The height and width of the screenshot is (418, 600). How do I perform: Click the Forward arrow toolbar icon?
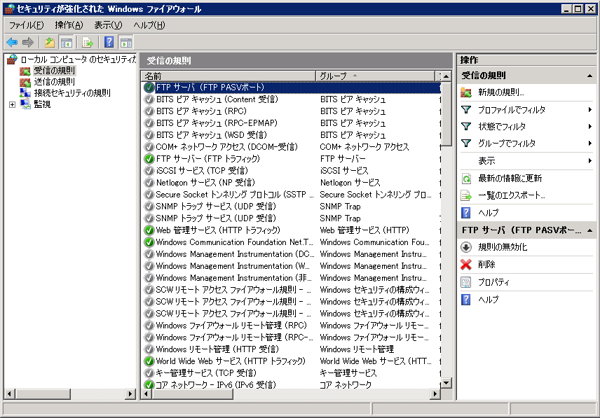click(x=28, y=42)
